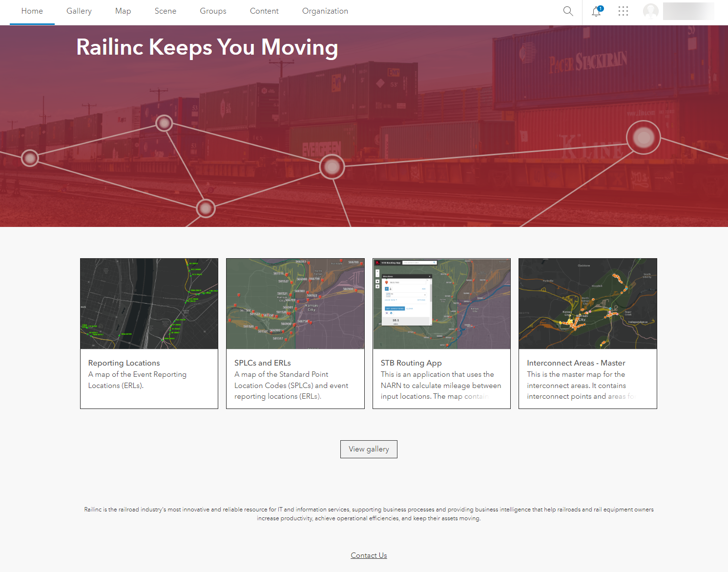Click the Railinc Keeps You Moving heading
The image size is (728, 572).
[207, 47]
